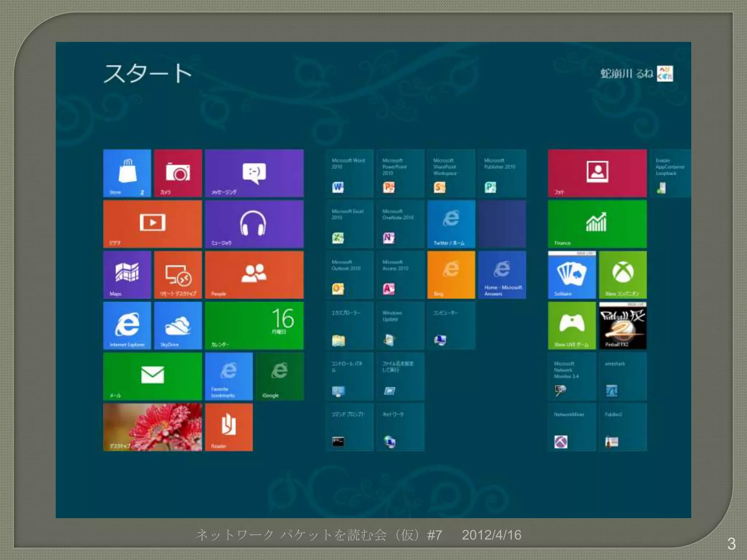This screenshot has width=747, height=560.
Task: Open the SkyDrive tile
Action: (178, 325)
